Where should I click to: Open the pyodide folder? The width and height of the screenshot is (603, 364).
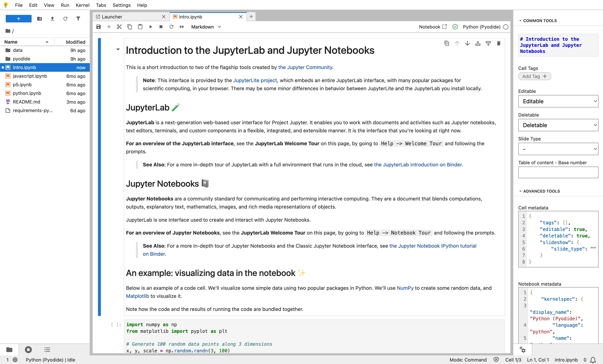45,59
